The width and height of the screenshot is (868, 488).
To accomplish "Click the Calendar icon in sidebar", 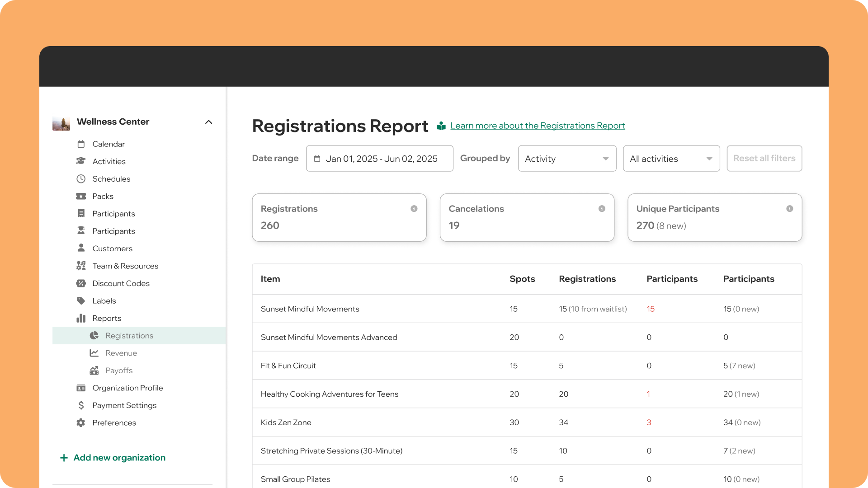I will pos(81,144).
